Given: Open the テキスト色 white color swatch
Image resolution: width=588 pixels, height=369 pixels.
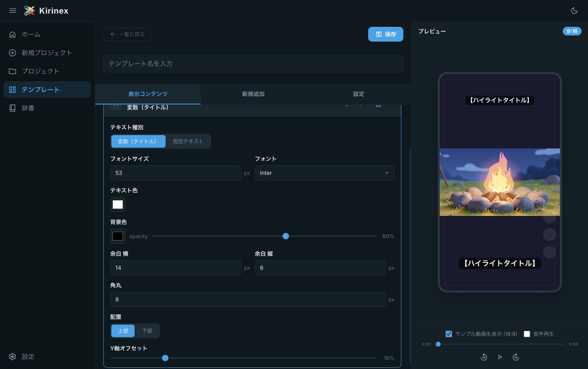Looking at the screenshot, I should tap(118, 205).
